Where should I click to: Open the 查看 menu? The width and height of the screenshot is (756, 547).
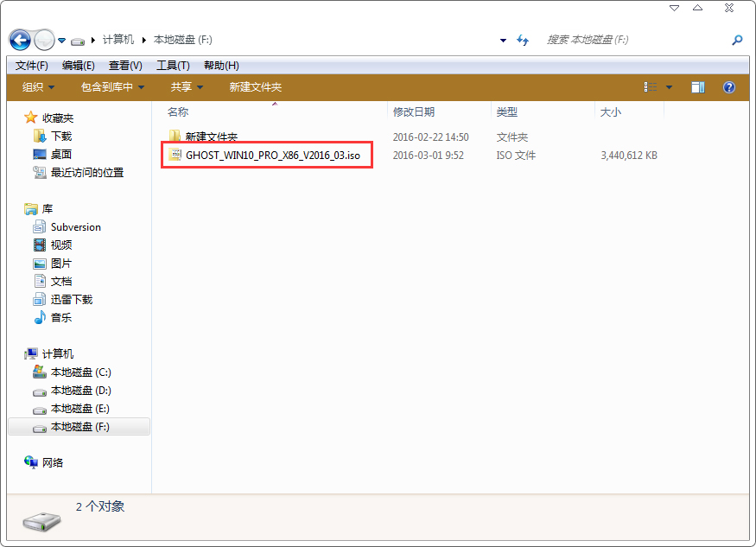tap(124, 65)
